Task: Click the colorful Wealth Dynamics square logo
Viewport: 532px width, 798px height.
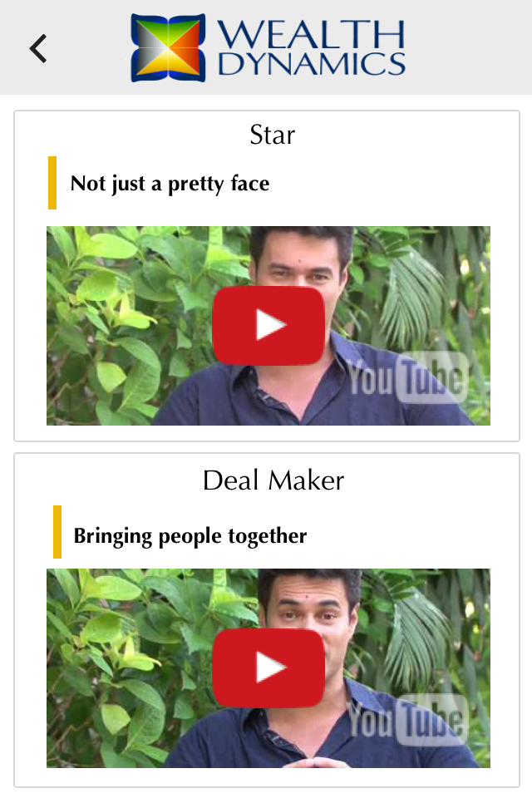Action: [169, 48]
